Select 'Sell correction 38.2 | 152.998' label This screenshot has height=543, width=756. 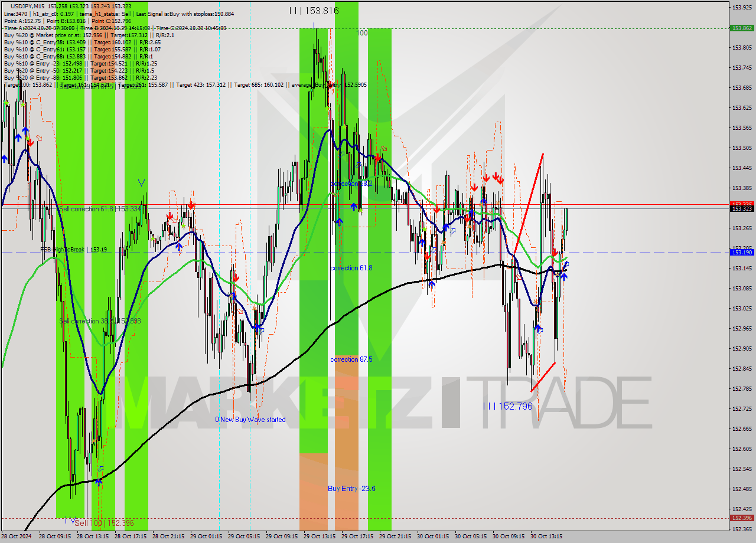[x=100, y=321]
